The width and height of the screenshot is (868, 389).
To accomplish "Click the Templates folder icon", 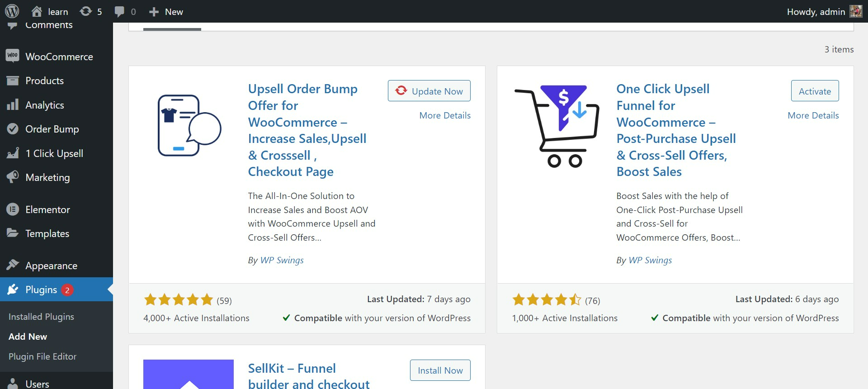I will (x=13, y=233).
